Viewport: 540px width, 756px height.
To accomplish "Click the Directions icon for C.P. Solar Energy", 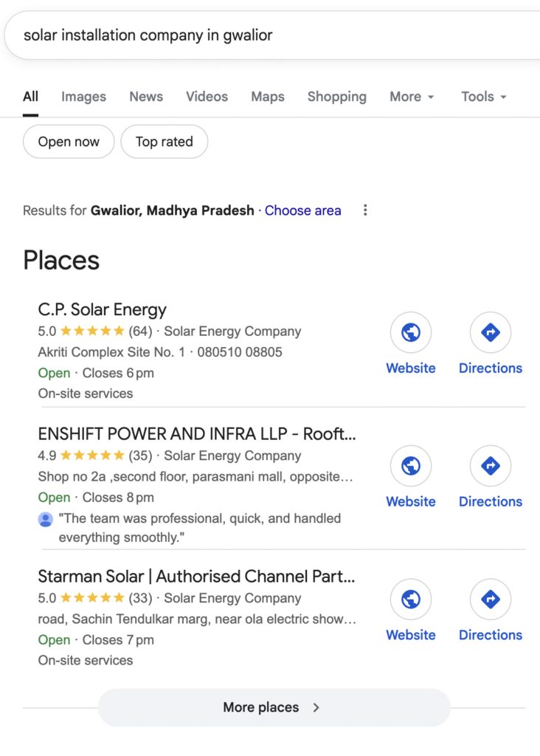I will pos(491,334).
